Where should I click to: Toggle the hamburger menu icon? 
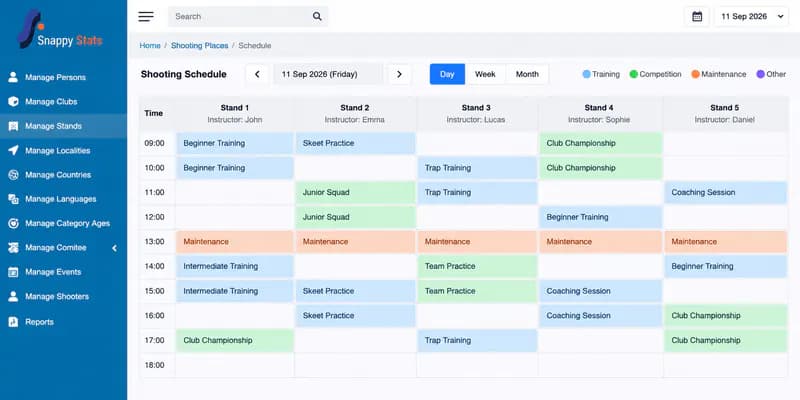coord(146,16)
